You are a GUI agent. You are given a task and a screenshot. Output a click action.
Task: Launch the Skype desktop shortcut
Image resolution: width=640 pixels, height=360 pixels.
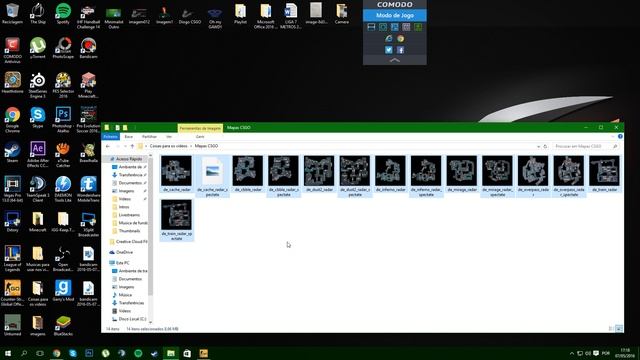(x=38, y=118)
